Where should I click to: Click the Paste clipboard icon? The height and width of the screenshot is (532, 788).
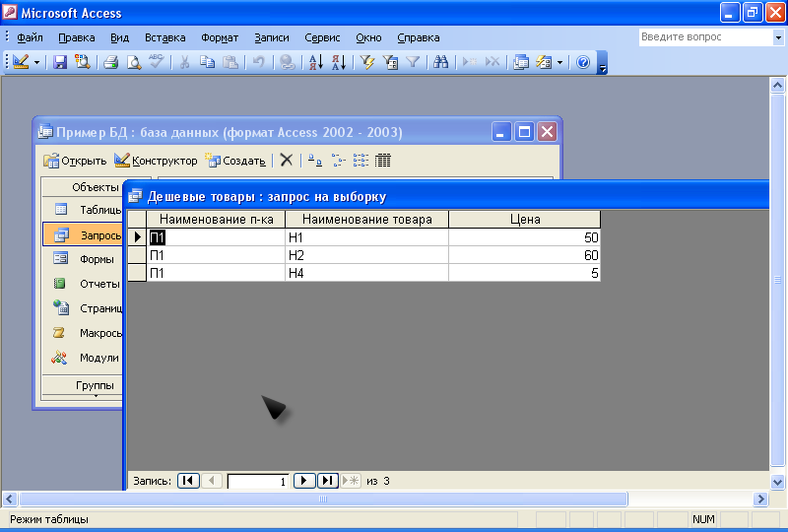[230, 62]
